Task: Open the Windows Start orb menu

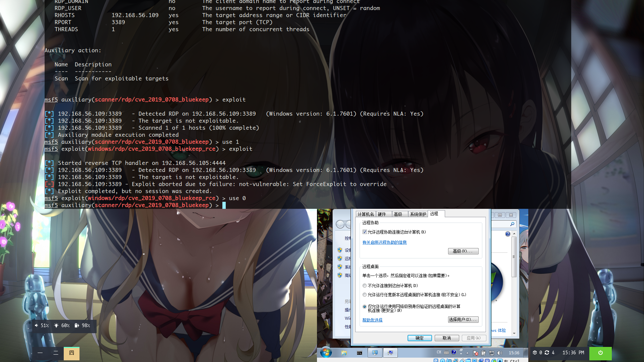Action: click(x=326, y=352)
